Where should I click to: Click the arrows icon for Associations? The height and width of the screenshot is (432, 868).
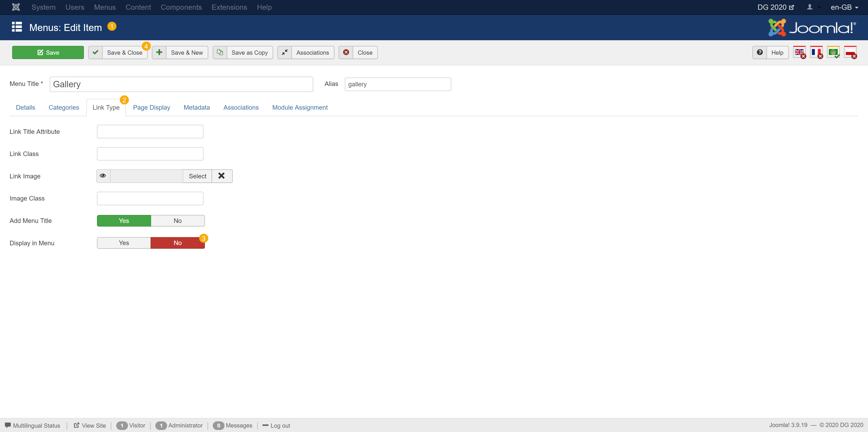point(285,53)
